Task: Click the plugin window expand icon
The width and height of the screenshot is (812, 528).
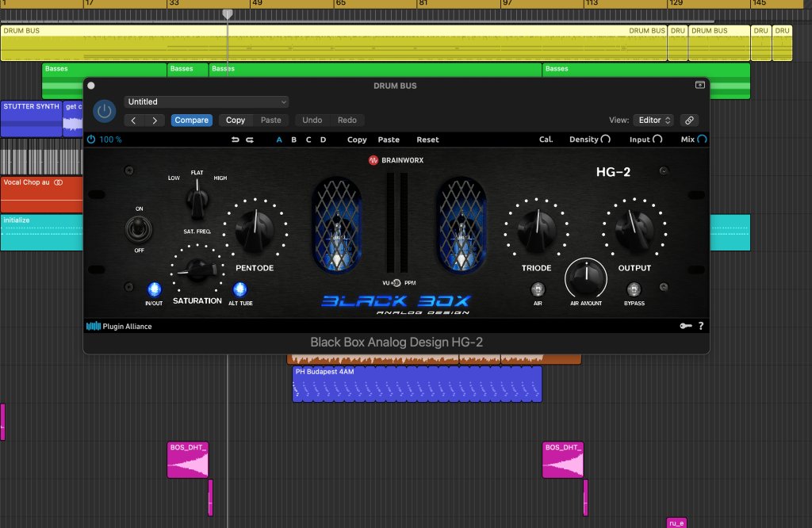Action: (699, 85)
